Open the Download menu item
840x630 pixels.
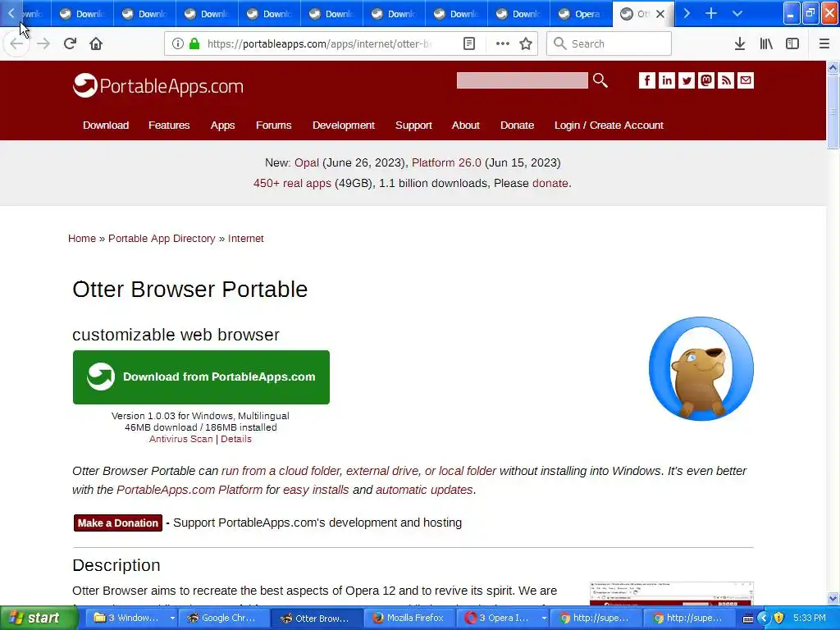pos(106,126)
